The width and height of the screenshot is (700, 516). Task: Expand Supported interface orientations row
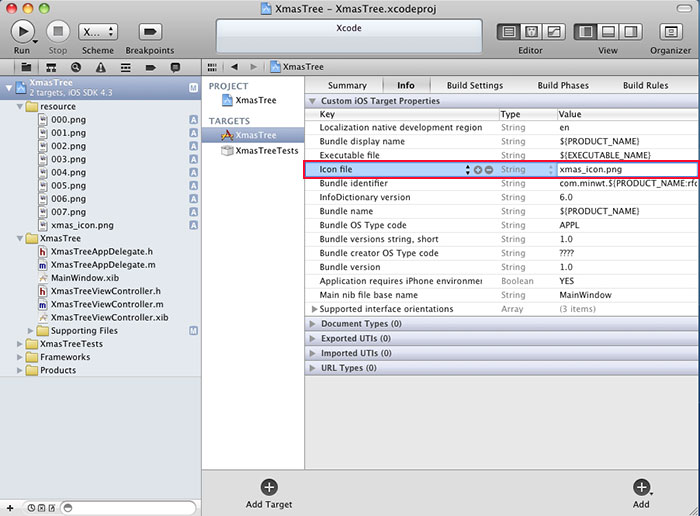tap(314, 309)
